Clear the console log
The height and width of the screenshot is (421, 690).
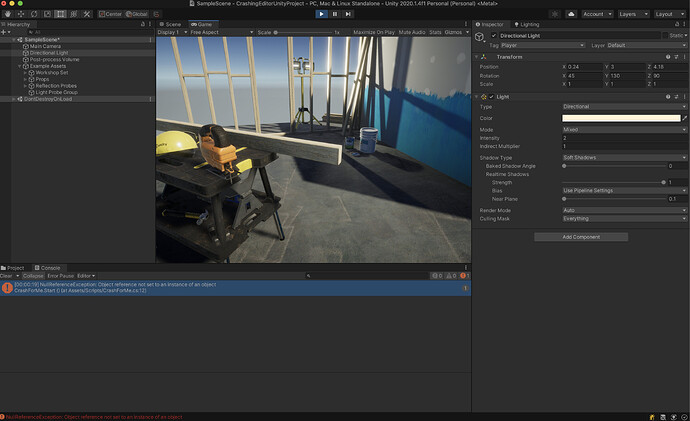[x=6, y=276]
